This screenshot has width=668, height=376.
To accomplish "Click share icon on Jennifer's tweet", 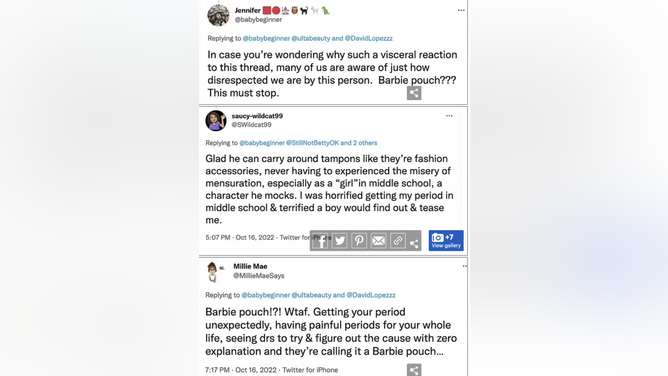I will [x=414, y=93].
